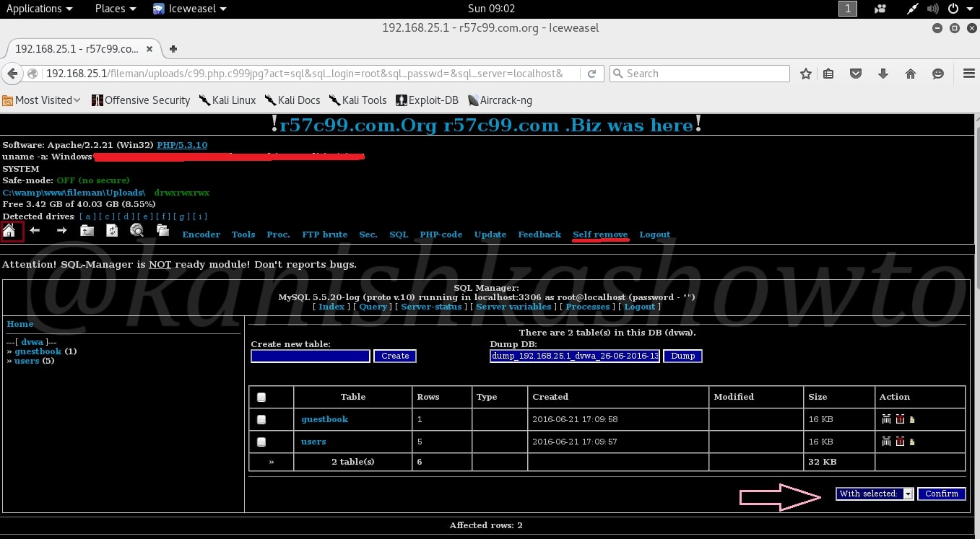The width and height of the screenshot is (980, 539).
Task: Click the Server-status link
Action: click(x=431, y=307)
